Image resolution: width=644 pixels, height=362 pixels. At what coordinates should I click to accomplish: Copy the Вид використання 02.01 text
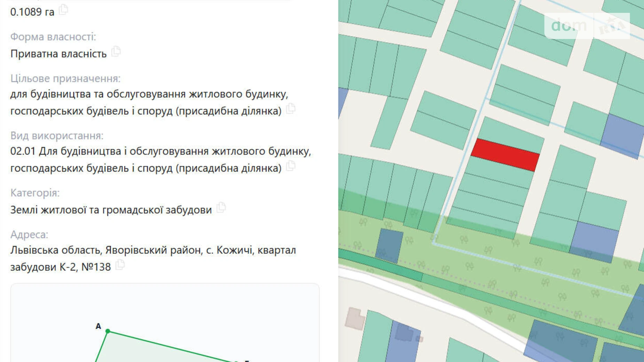pos(291,166)
